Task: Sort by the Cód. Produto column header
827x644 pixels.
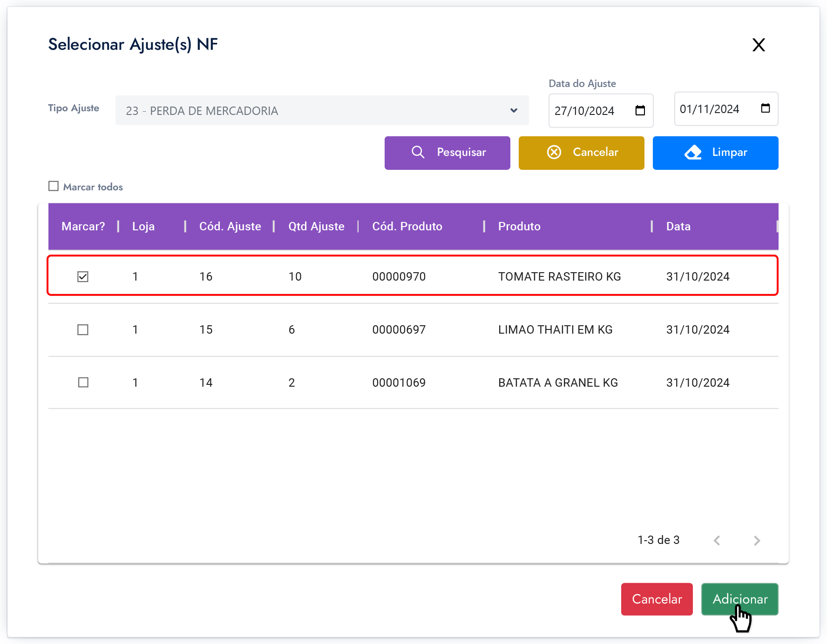Action: [407, 226]
